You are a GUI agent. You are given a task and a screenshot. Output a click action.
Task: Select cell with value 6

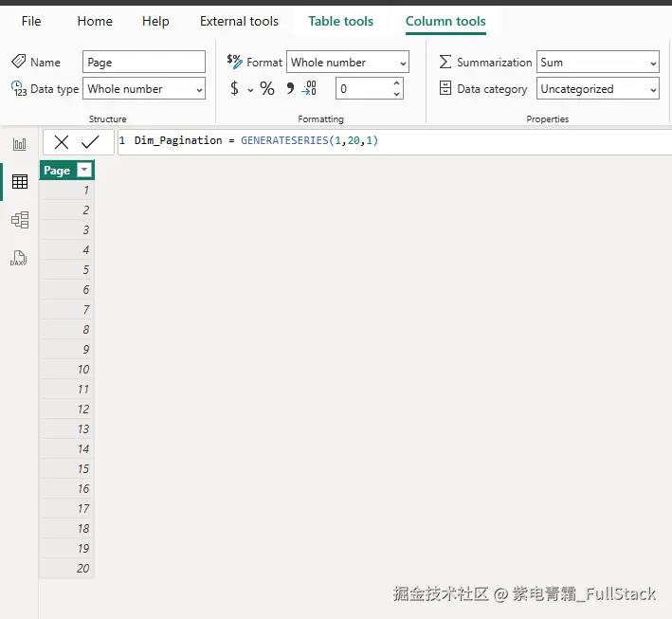[67, 289]
